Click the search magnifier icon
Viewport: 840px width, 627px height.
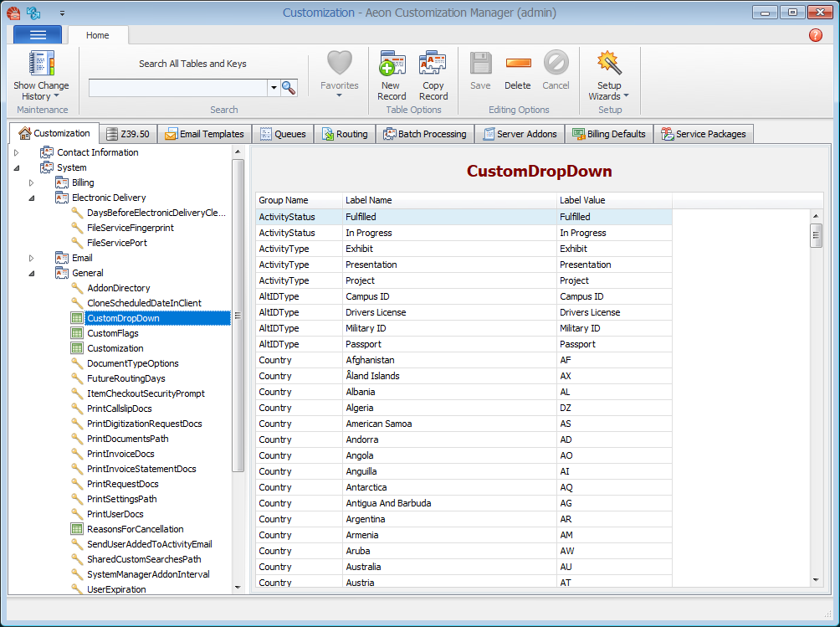pos(289,88)
